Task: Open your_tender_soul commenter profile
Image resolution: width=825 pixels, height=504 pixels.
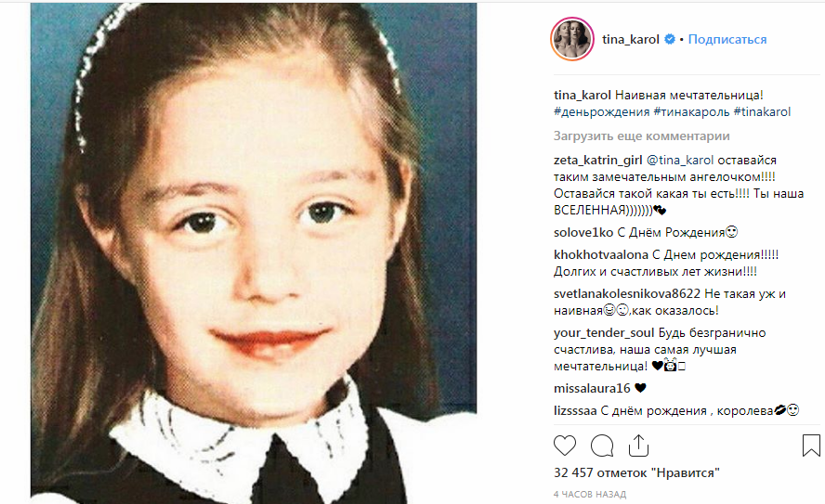Action: click(604, 333)
